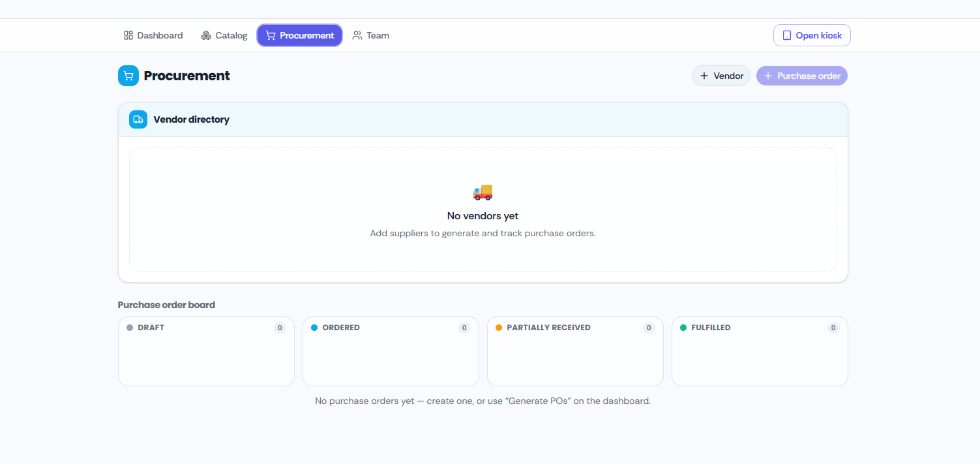
Task: Click the "No purchase orders yet" message
Action: (483, 401)
